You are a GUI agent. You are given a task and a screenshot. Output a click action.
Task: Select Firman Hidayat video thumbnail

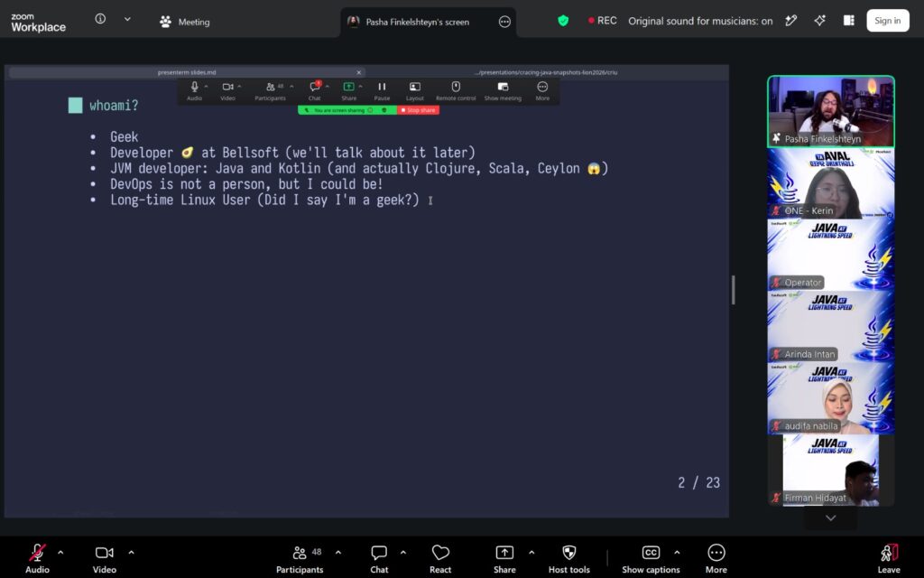pyautogui.click(x=831, y=470)
